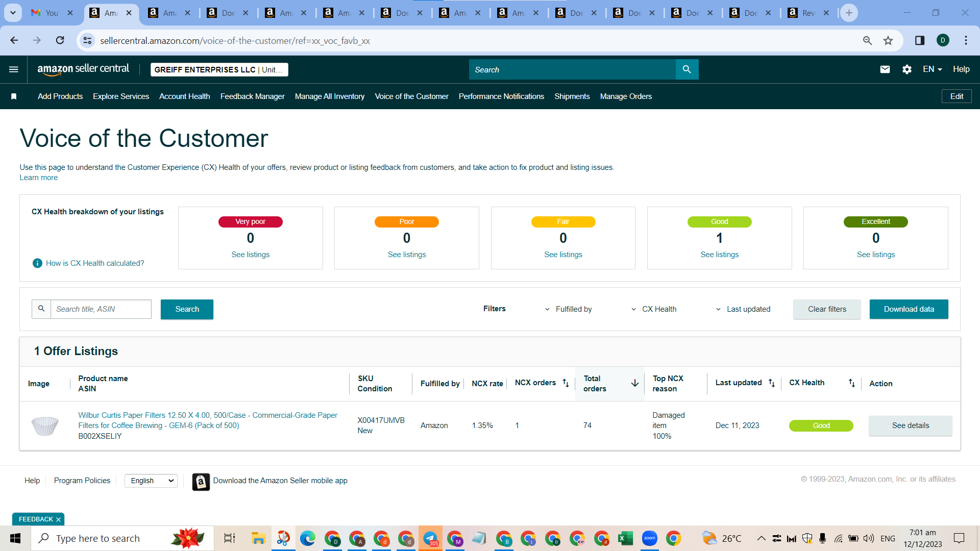The height and width of the screenshot is (551, 980).
Task: Open the Wilbur Curtis Paper Filters product link
Action: (x=208, y=420)
